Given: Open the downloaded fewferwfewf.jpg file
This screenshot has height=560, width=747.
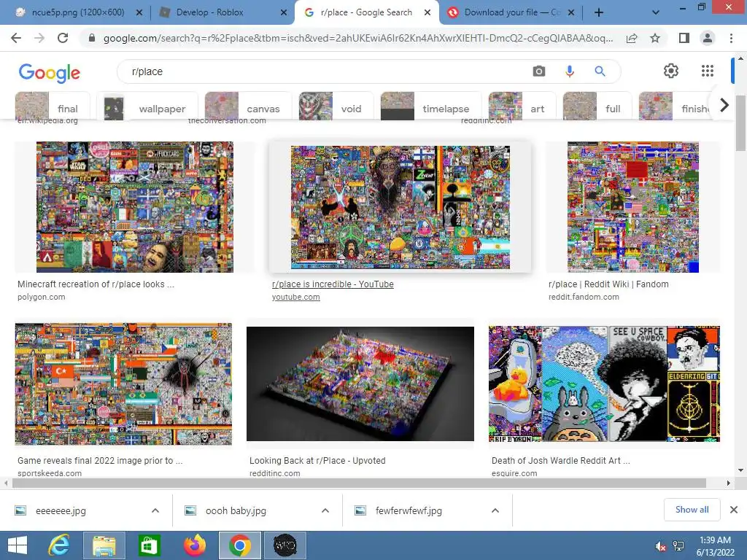Looking at the screenshot, I should click(409, 511).
